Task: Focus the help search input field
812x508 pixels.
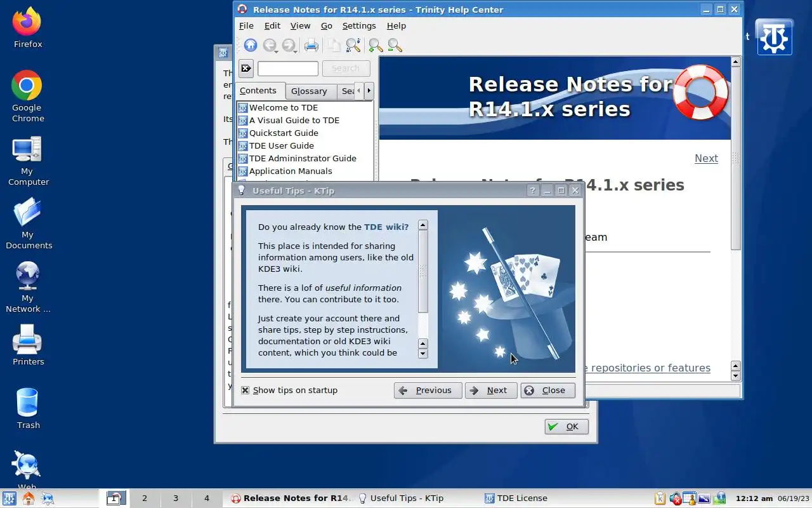Action: click(x=287, y=68)
